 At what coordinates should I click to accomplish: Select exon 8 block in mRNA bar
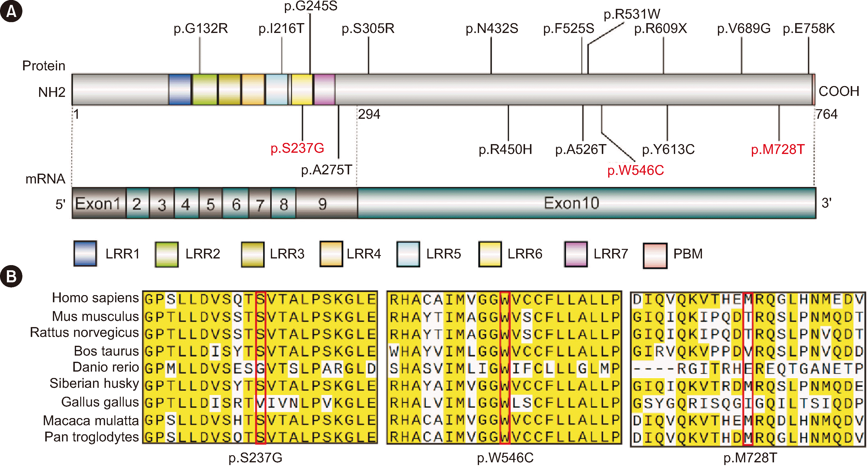tap(284, 204)
